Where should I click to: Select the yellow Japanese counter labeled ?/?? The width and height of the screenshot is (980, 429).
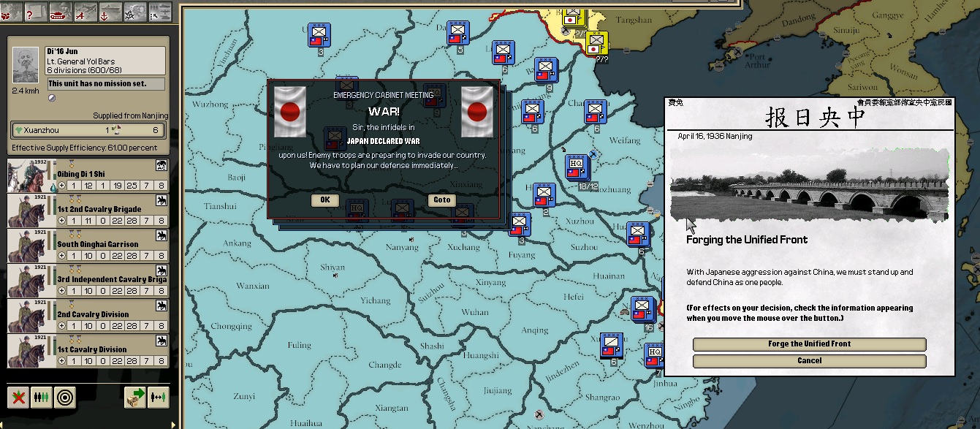[x=596, y=42]
